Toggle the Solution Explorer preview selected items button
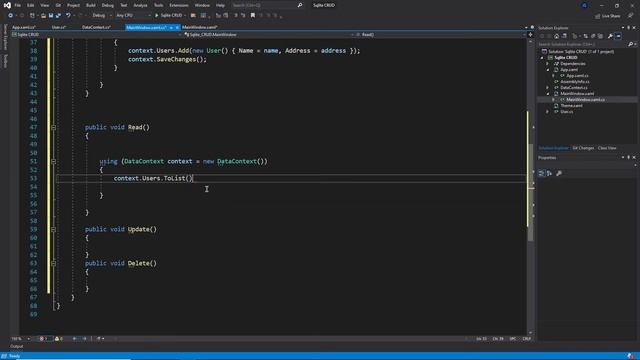The width and height of the screenshot is (640, 360). coord(618,36)
